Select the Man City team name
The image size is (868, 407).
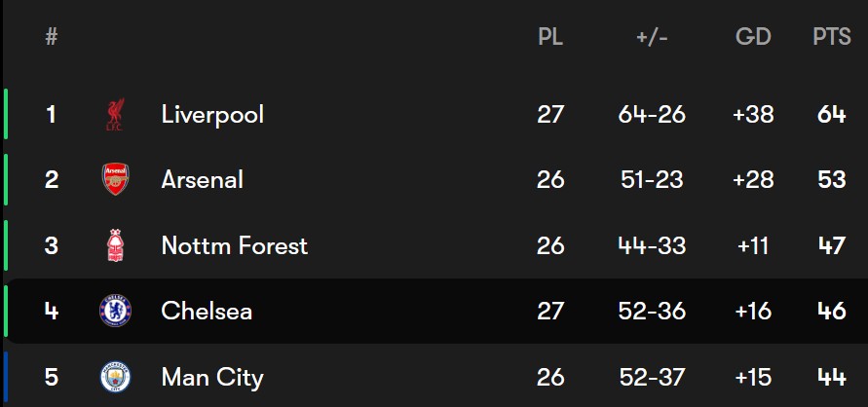click(x=212, y=378)
